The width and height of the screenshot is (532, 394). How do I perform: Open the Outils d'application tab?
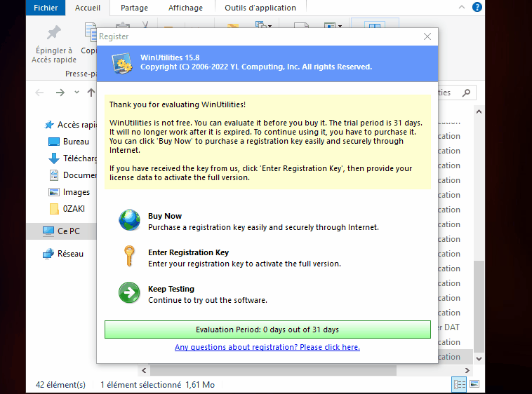[260, 8]
